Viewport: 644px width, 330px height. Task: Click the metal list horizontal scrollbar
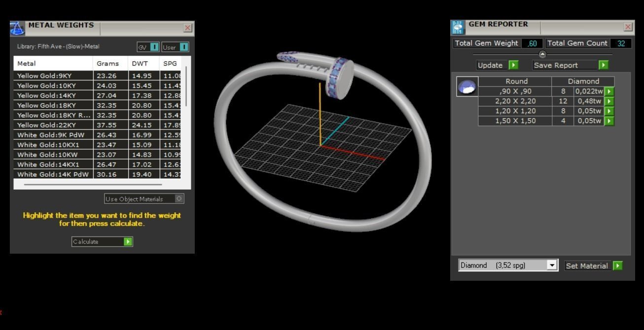click(93, 184)
